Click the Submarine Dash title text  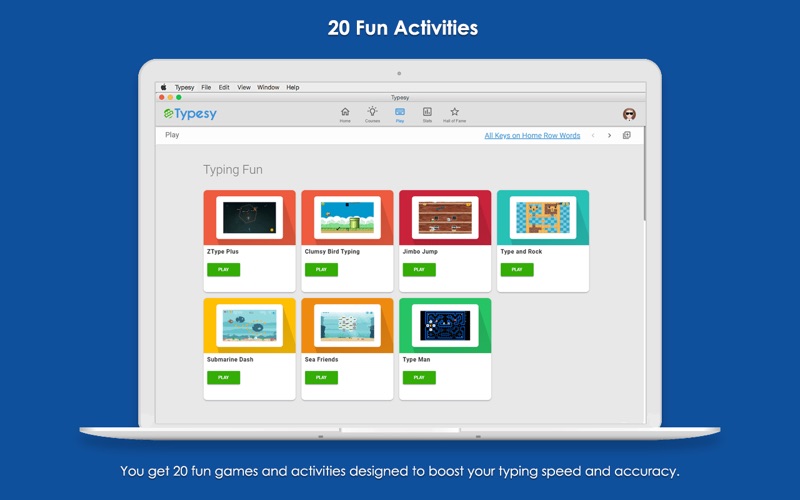(x=230, y=360)
